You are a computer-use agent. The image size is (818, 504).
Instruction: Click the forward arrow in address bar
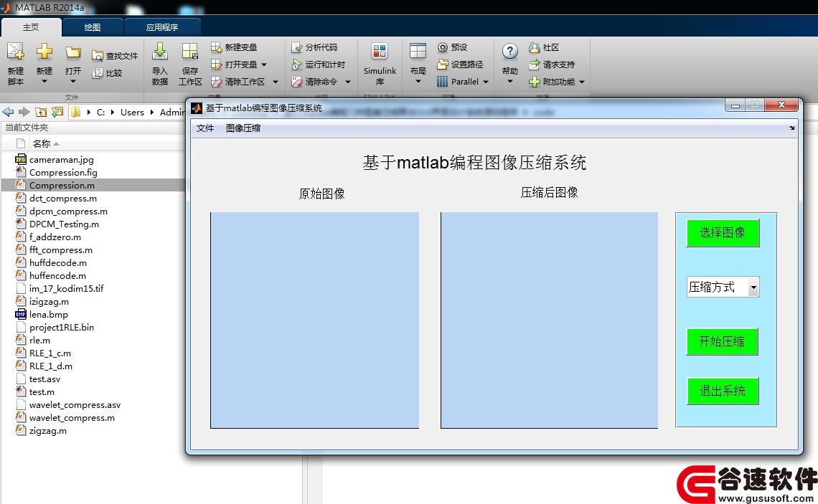(24, 112)
